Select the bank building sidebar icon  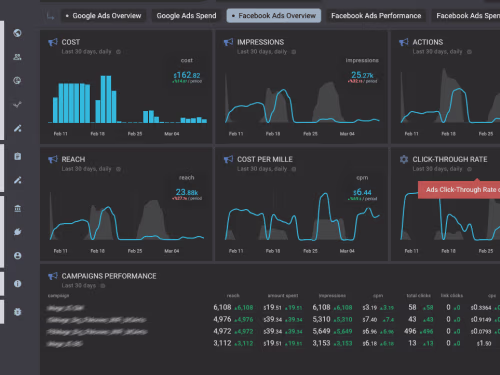pyautogui.click(x=18, y=209)
